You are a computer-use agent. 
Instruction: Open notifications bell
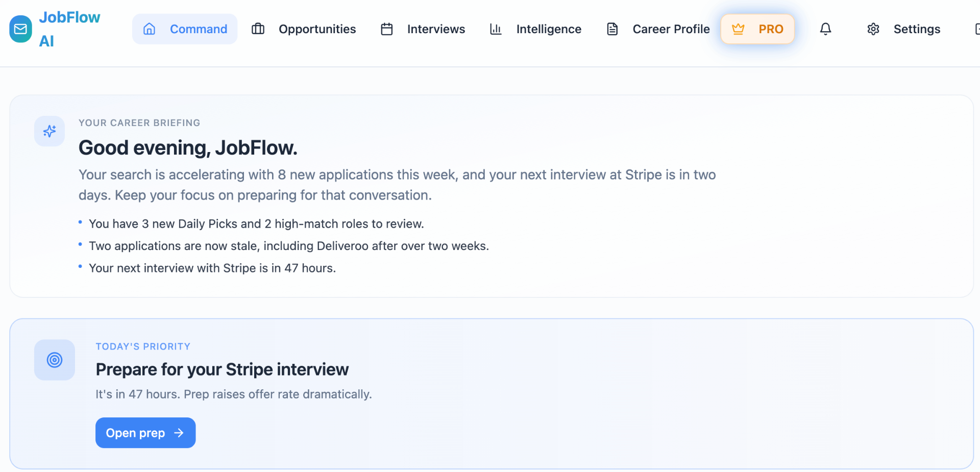pyautogui.click(x=826, y=29)
